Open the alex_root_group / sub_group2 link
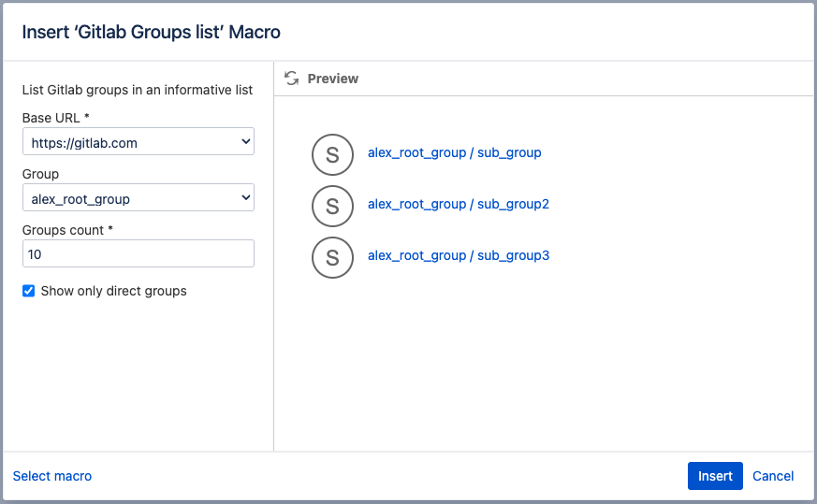Screen dimensions: 817x504 tap(458, 204)
